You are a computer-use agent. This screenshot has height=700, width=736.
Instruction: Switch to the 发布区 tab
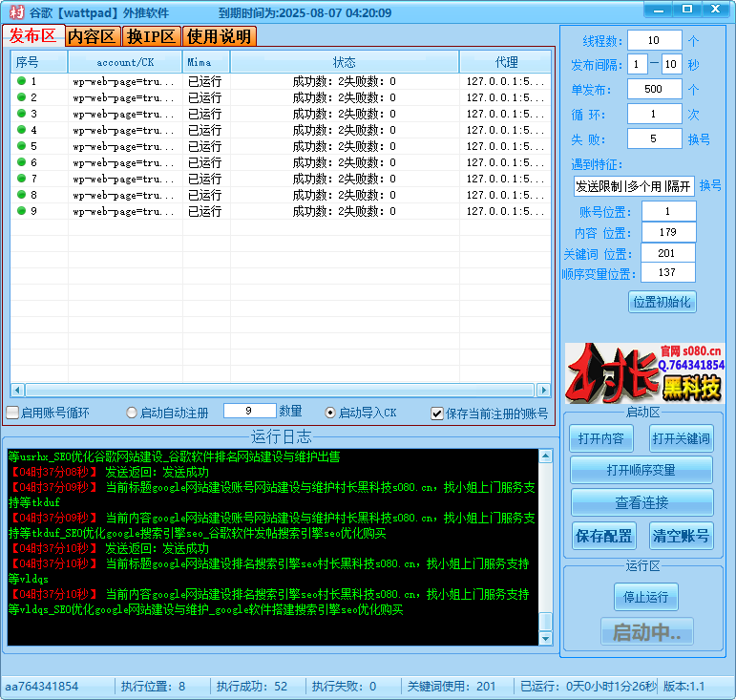tap(33, 35)
